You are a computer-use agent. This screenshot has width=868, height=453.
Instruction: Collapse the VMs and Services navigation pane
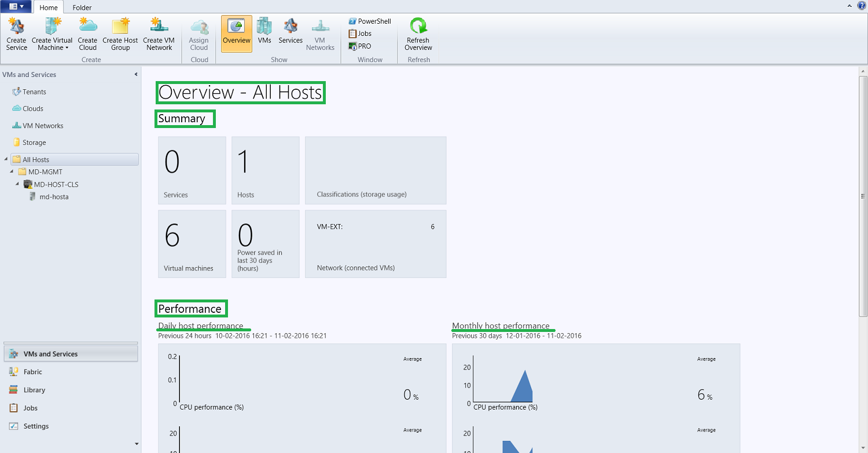[136, 74]
